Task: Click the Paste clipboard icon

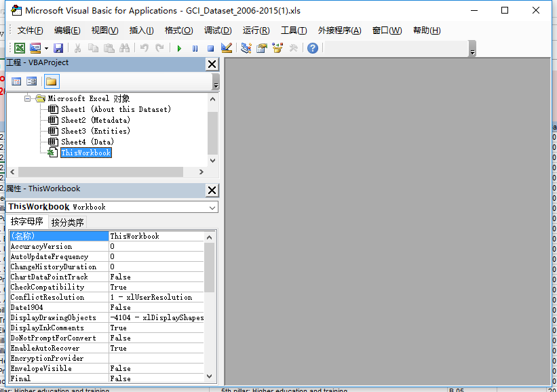Action: click(109, 48)
